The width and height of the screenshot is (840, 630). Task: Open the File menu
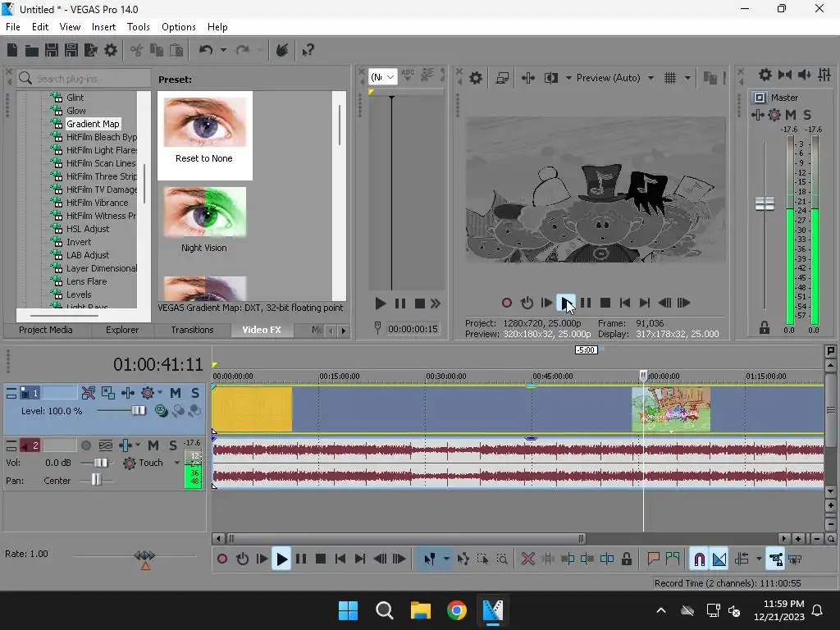[x=13, y=27]
